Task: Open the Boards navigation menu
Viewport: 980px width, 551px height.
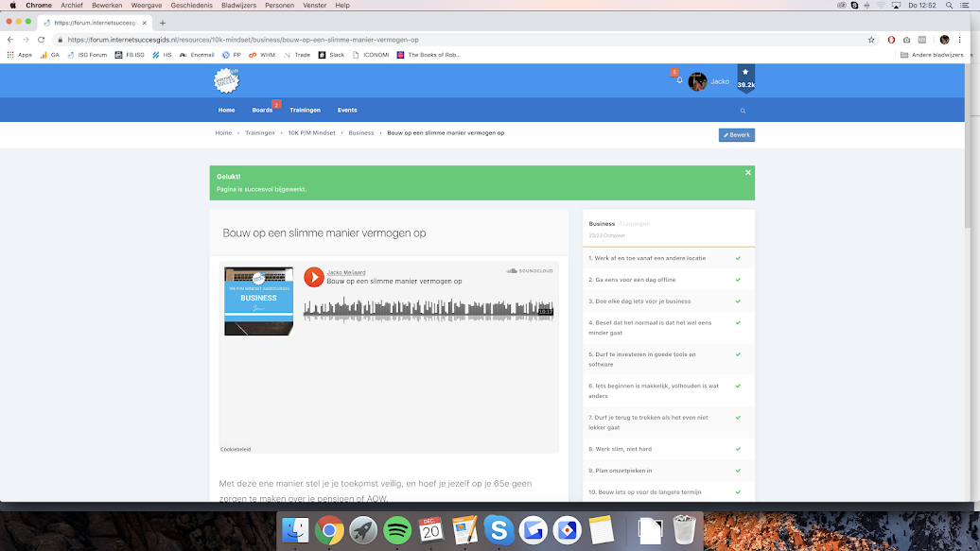Action: pyautogui.click(x=262, y=111)
